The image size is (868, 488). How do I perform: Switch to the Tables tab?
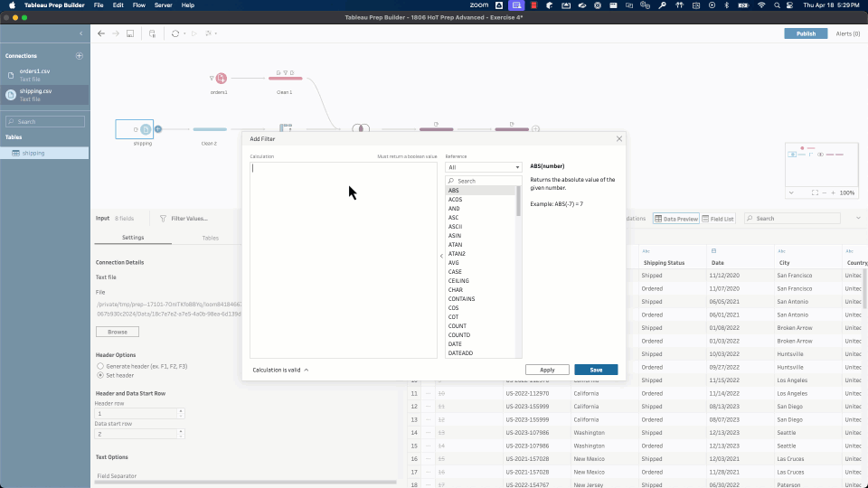[x=211, y=238]
